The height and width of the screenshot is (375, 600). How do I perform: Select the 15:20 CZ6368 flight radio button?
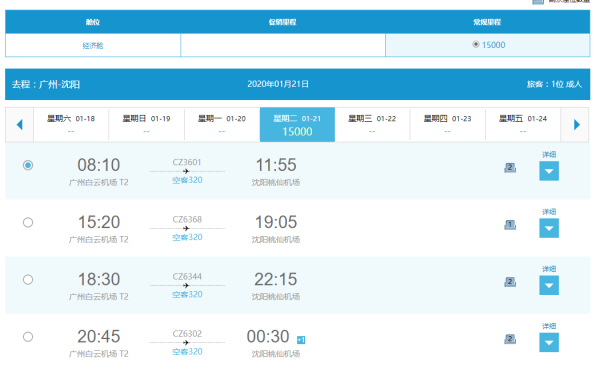tap(28, 222)
